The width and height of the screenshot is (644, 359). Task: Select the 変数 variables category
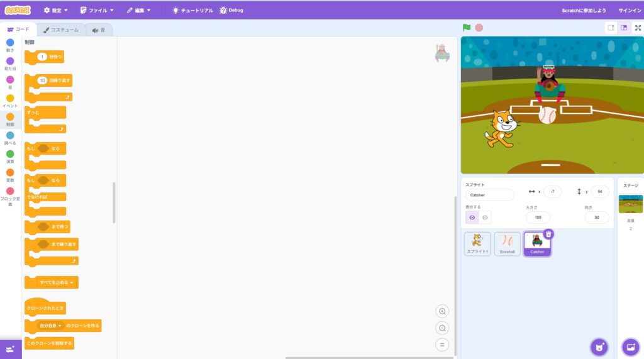tap(10, 175)
